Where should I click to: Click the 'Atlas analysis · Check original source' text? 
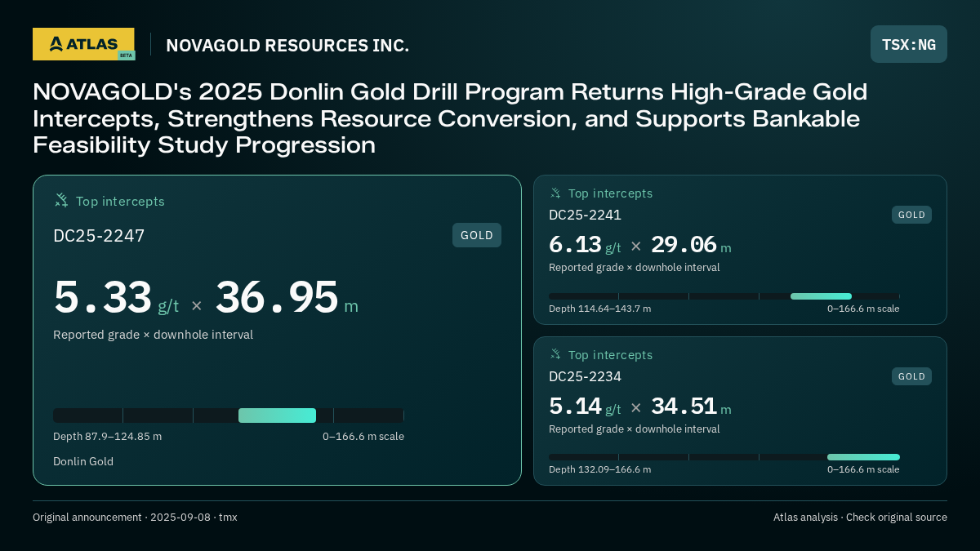(860, 518)
